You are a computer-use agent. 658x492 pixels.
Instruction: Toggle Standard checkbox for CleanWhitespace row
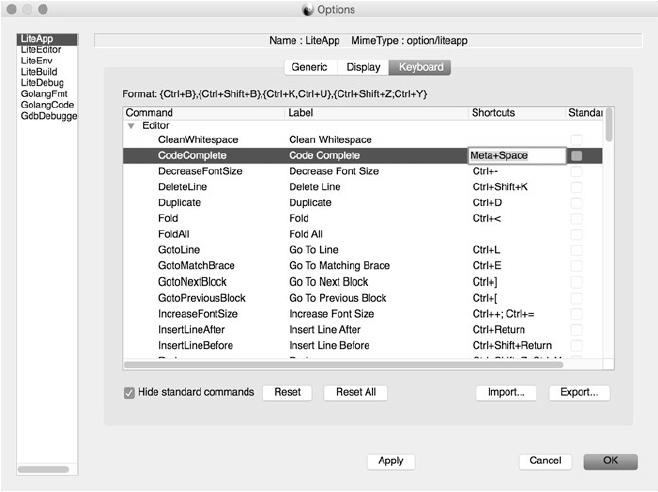coord(577,140)
